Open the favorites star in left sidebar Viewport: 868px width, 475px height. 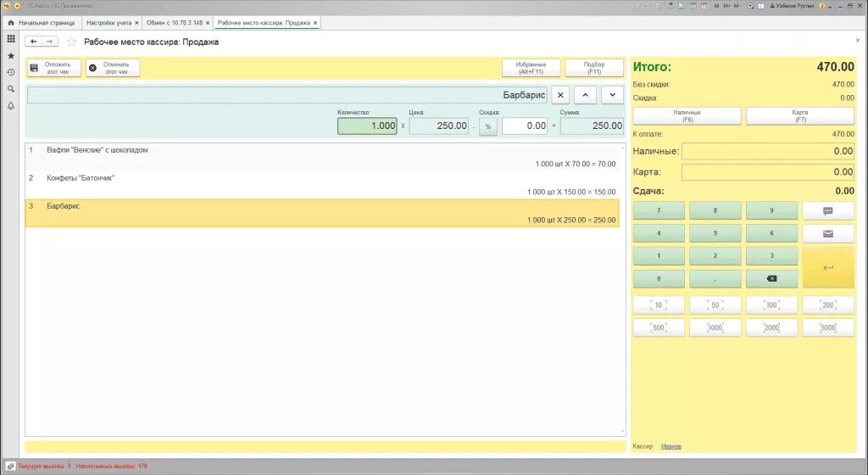coord(10,56)
